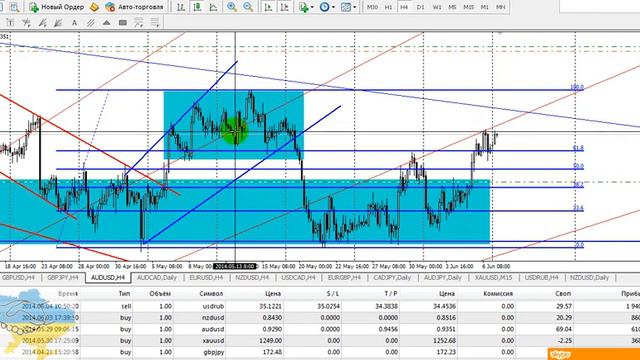This screenshot has width=640, height=360.
Task: Click the print preview magnifier icon
Action: pos(14,7)
